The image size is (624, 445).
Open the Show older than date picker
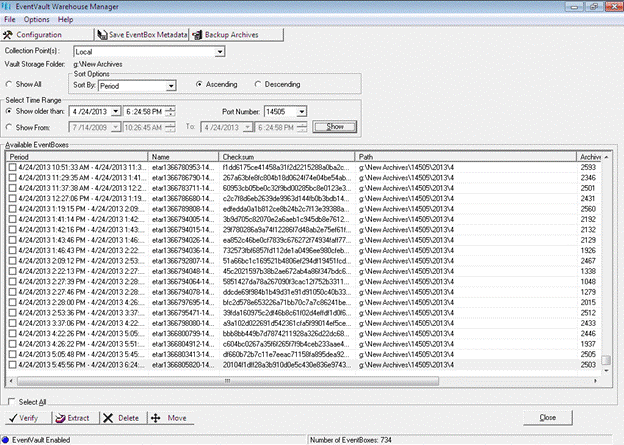[115, 112]
